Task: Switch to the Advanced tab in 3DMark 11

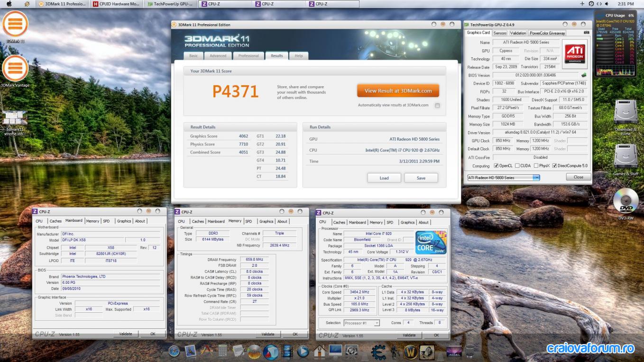Action: [218, 56]
